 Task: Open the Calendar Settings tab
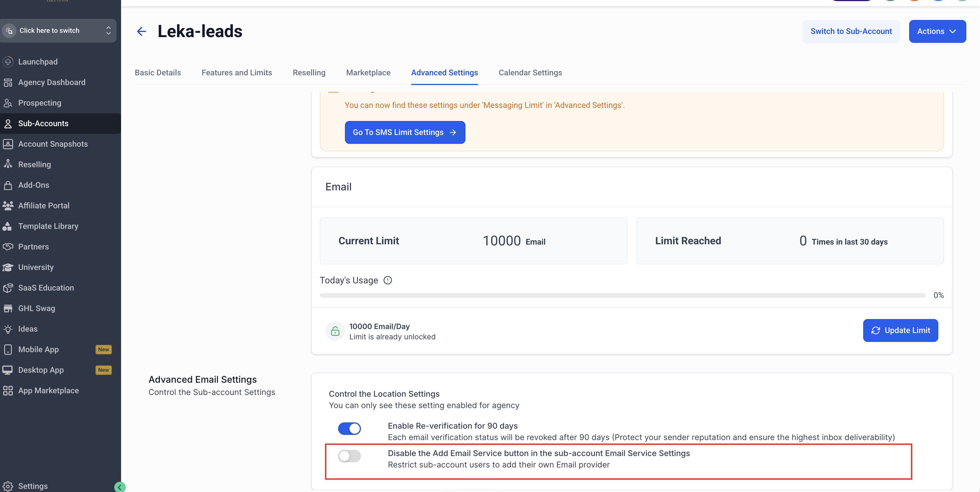(x=530, y=72)
